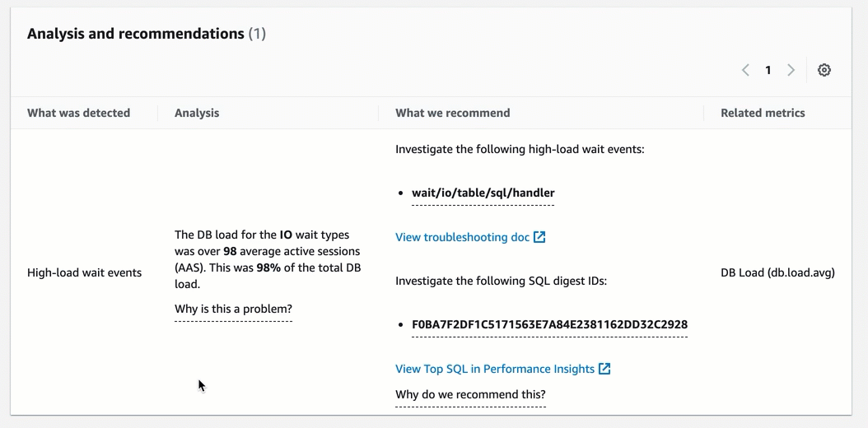
Task: Show details for wait/io/table/sql/handler event
Action: point(483,193)
